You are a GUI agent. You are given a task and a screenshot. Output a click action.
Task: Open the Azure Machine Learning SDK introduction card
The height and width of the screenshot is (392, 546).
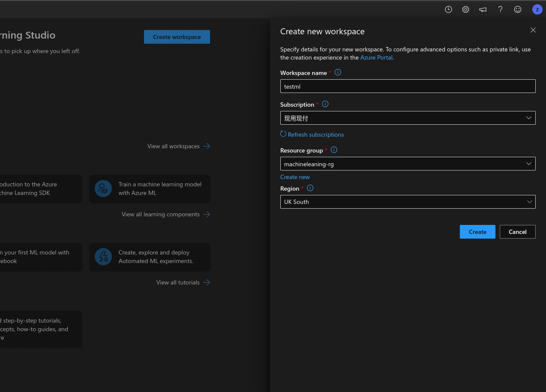41,189
